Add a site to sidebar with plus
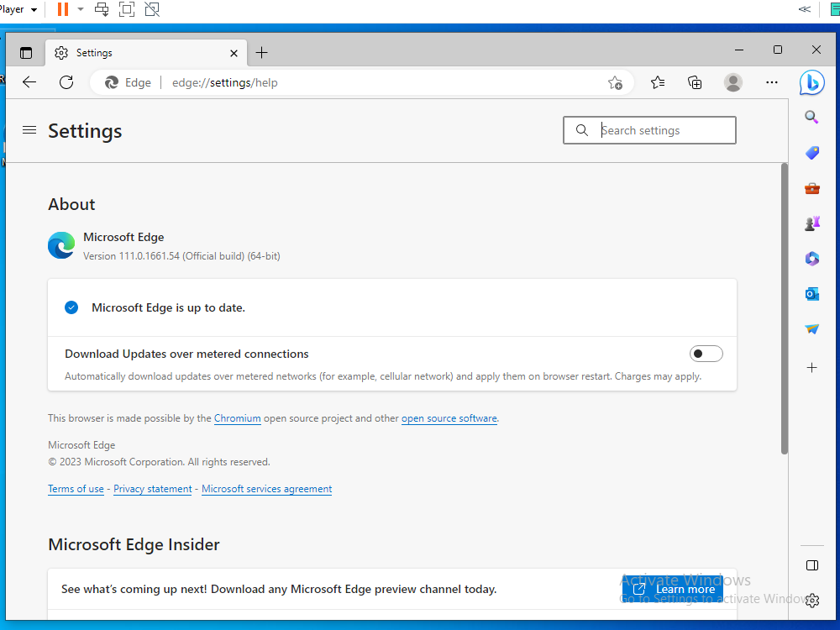The image size is (840, 630). pyautogui.click(x=811, y=368)
